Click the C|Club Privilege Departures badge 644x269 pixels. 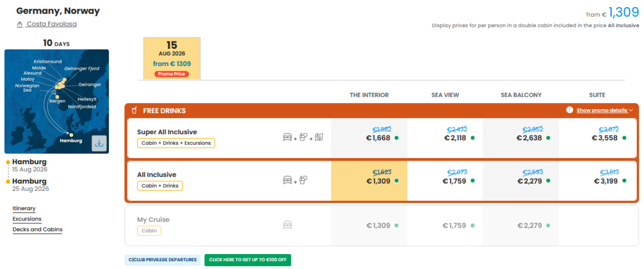(x=162, y=260)
